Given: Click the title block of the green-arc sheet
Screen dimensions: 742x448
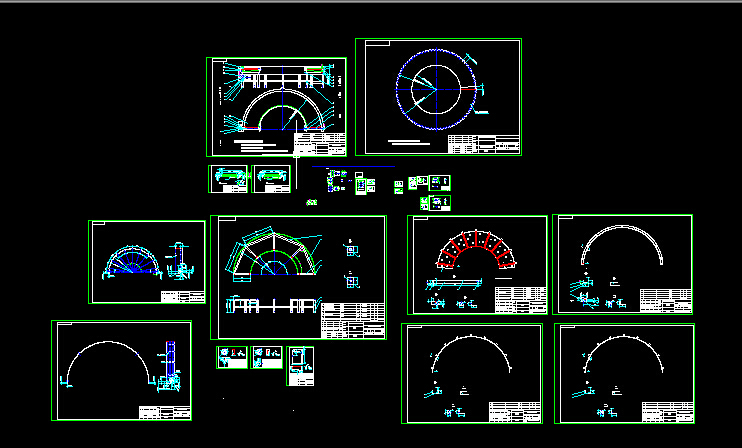Looking at the screenshot, I should [x=353, y=320].
